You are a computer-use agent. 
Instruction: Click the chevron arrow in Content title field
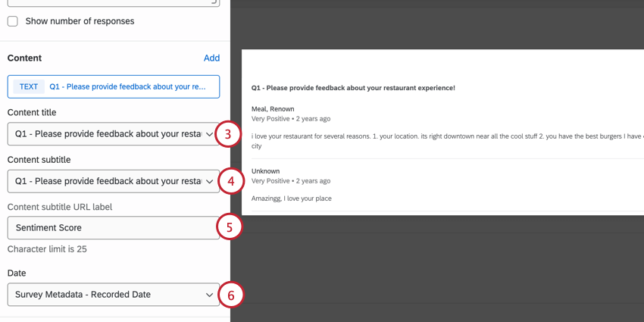pos(209,134)
